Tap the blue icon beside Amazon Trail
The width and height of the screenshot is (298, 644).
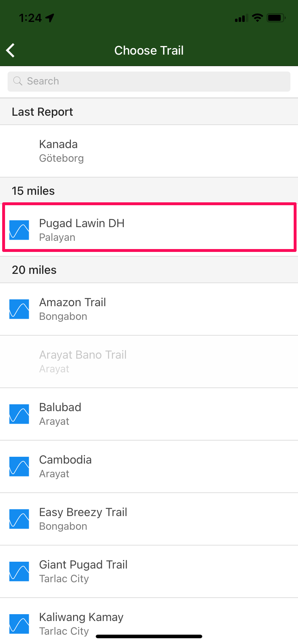point(19,309)
